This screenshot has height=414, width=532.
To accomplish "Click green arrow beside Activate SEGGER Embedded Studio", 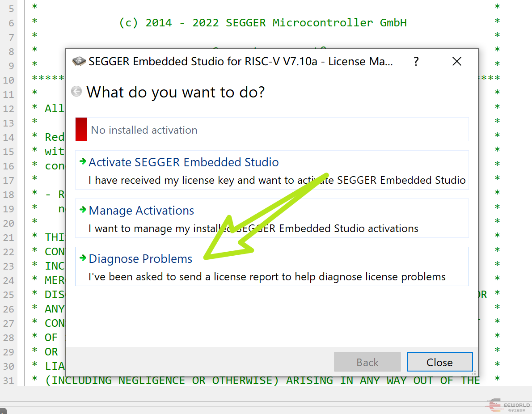I will click(x=83, y=162).
